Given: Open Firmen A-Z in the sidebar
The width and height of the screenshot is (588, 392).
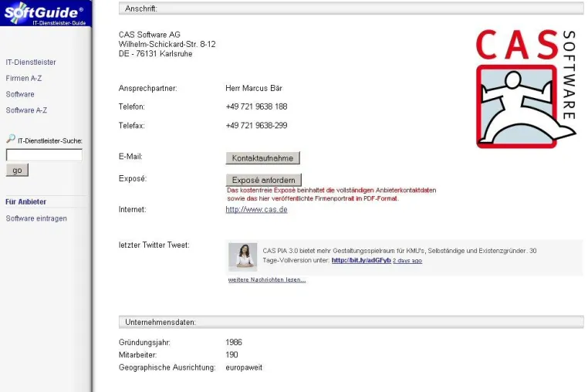Looking at the screenshot, I should pos(24,79).
